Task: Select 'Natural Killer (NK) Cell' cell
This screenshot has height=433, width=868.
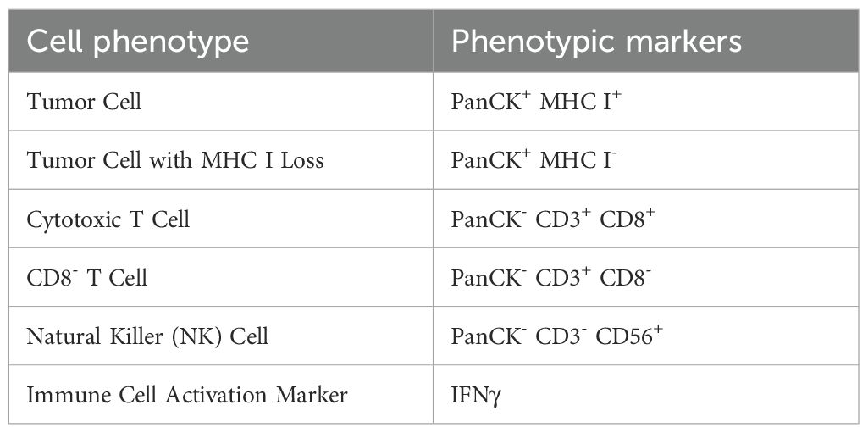Action: tap(147, 336)
